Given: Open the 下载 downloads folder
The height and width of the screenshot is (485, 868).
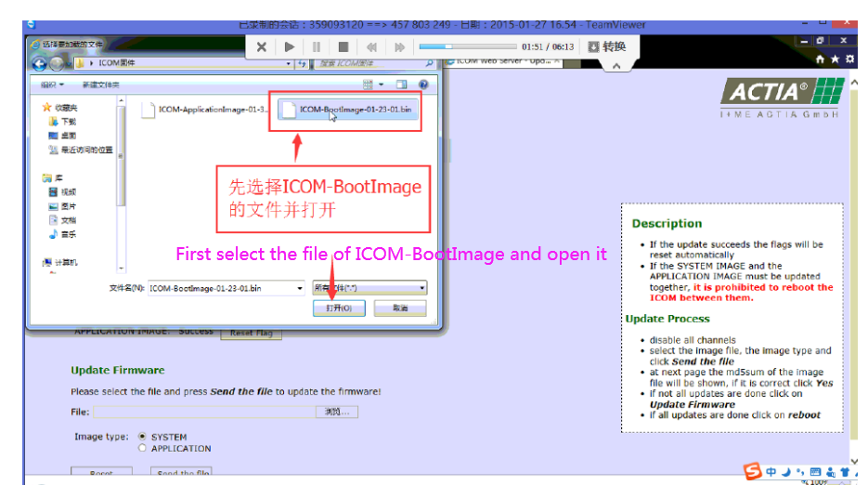Looking at the screenshot, I should point(62,122).
